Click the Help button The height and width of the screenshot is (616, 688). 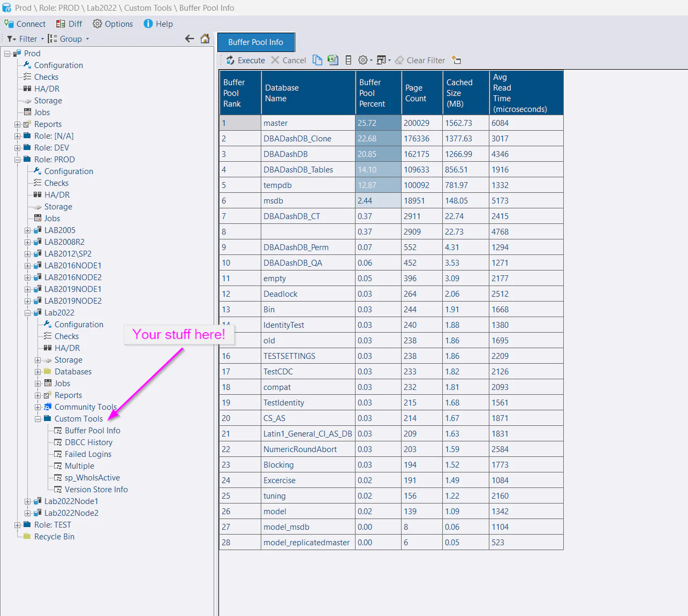coord(158,24)
